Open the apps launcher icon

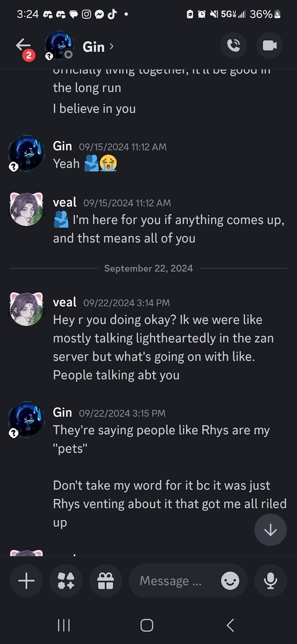(x=66, y=581)
